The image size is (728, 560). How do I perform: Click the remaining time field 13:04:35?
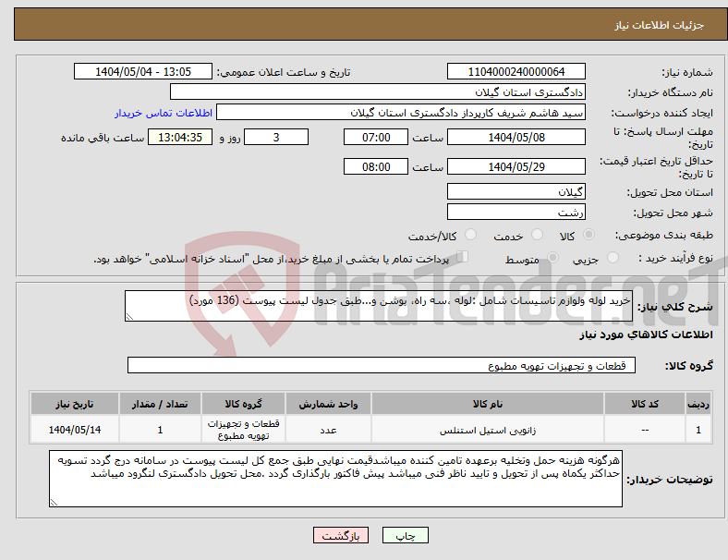click(180, 137)
